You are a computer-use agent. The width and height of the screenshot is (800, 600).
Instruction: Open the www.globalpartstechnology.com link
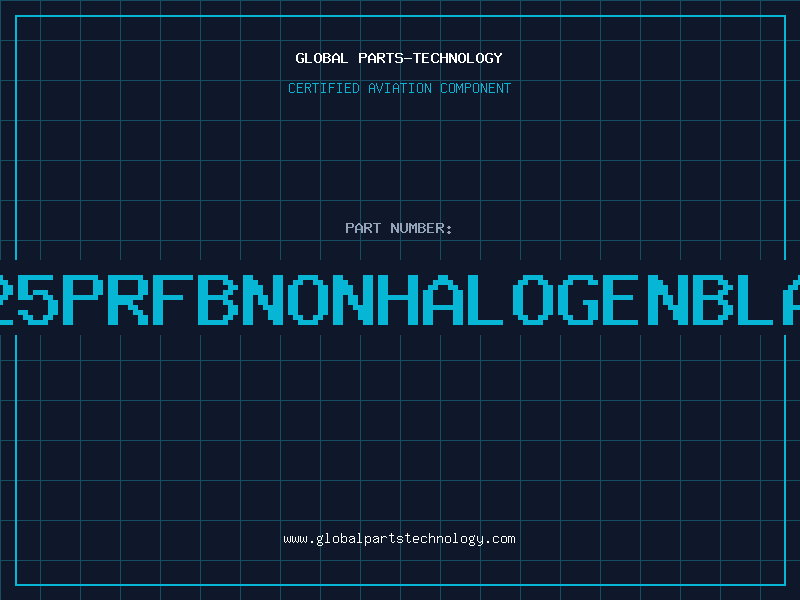[x=399, y=539]
